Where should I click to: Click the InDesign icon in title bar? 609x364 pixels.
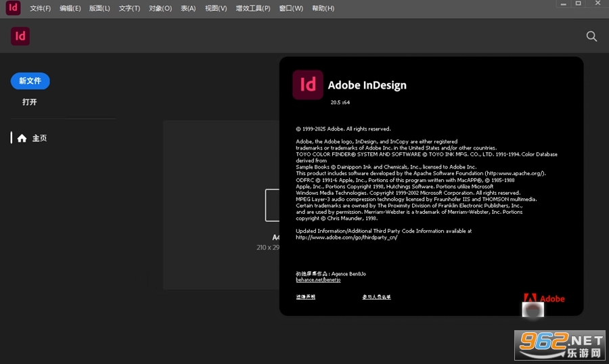pos(13,7)
